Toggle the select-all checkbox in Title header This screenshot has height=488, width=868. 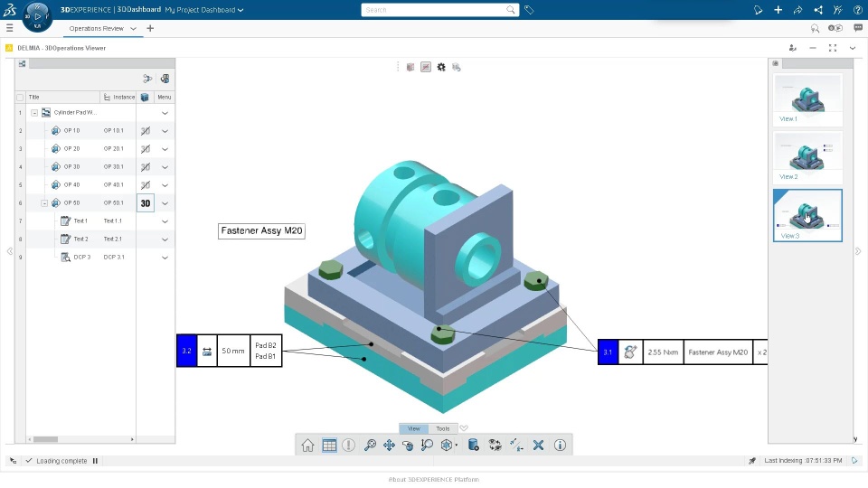(x=21, y=98)
